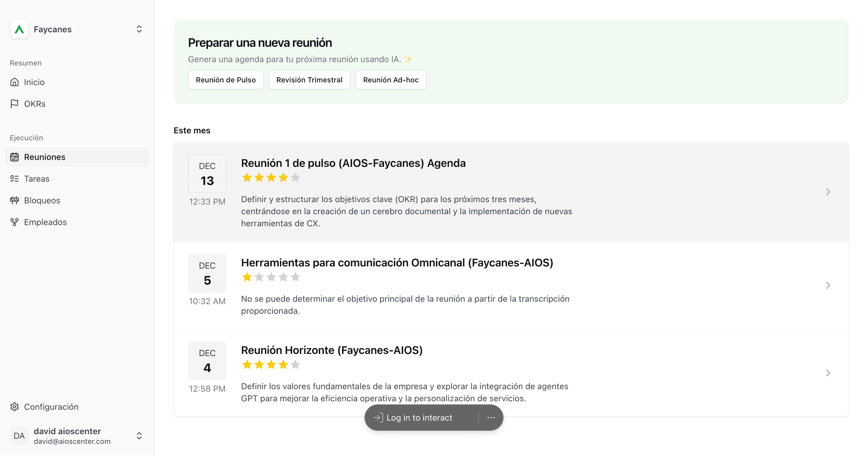
Task: Click the Reunión de Pulso button
Action: [226, 80]
